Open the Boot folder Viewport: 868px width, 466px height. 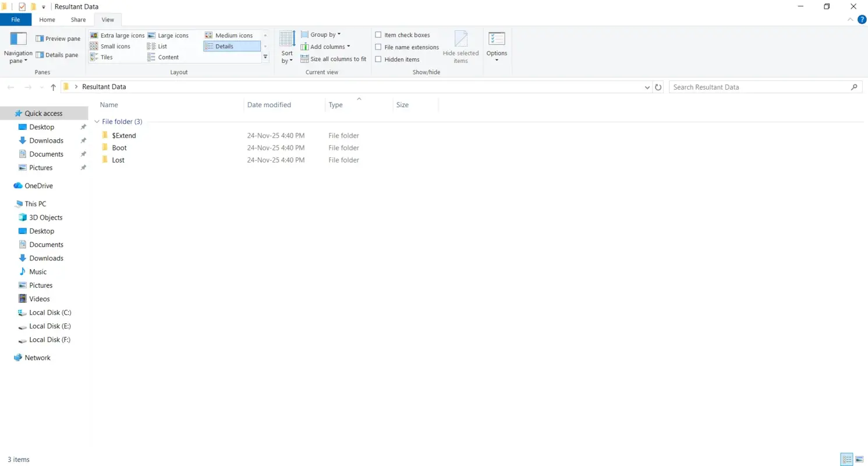[119, 147]
